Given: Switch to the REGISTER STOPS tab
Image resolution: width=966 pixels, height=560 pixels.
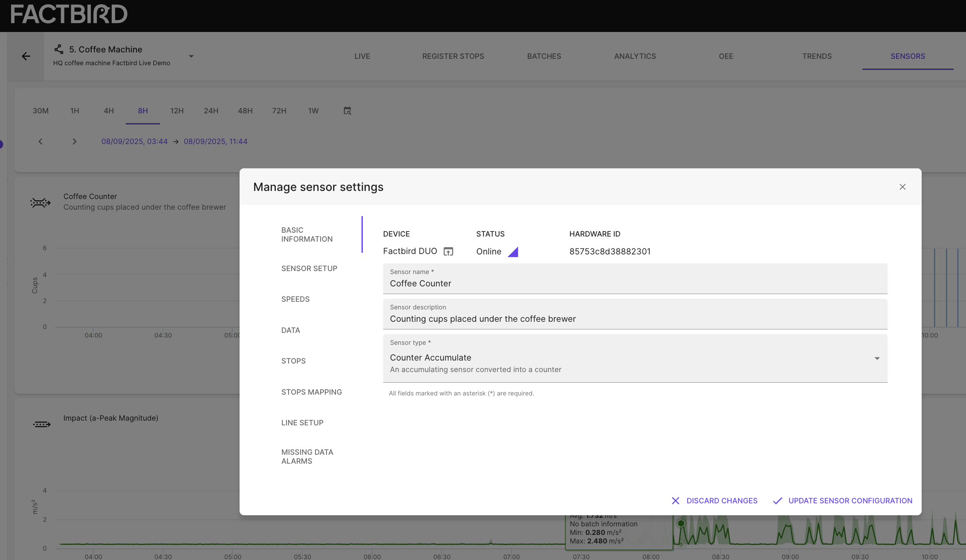Looking at the screenshot, I should tap(453, 56).
